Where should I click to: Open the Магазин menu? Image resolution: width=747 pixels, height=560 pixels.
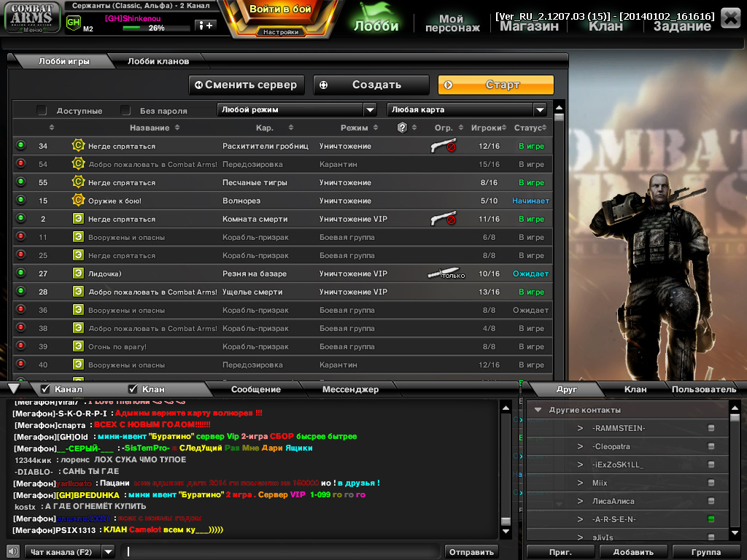pos(529,26)
